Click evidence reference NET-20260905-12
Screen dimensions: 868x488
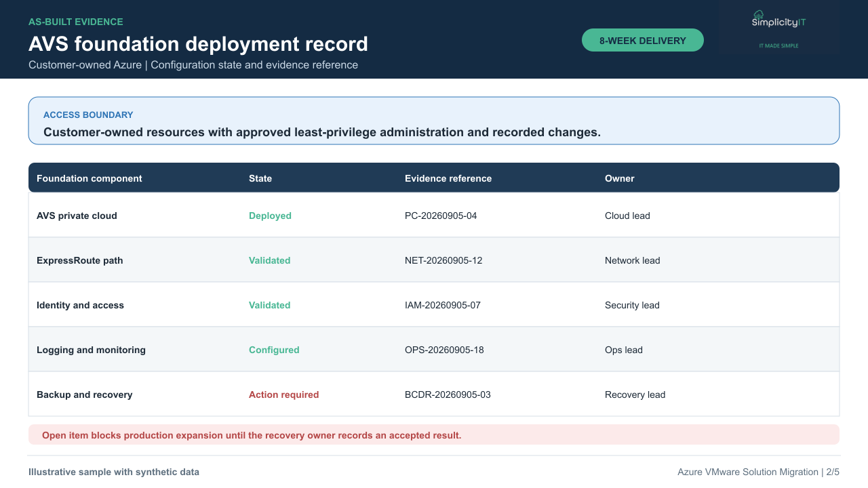tap(443, 260)
